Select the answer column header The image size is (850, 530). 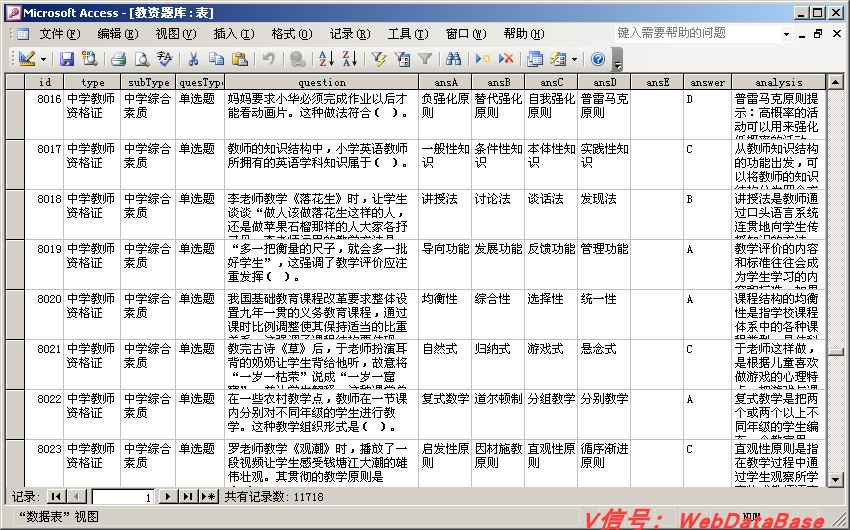click(707, 82)
